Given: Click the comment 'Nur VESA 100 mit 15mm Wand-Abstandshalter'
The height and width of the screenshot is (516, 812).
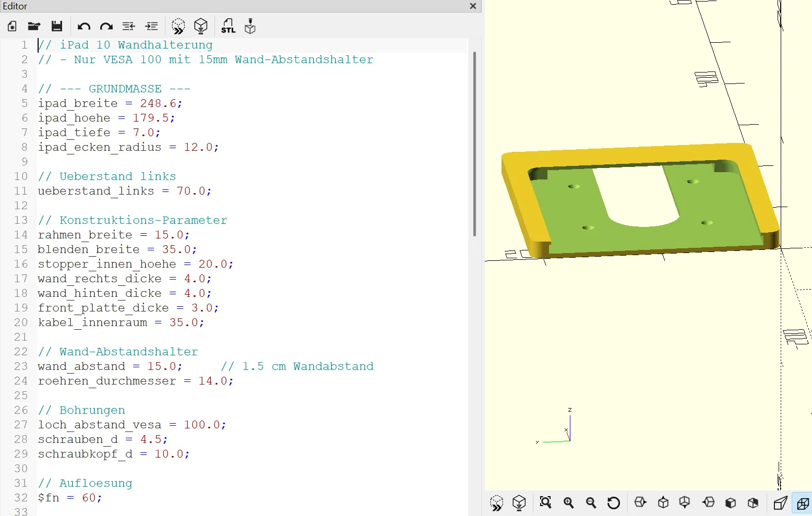Looking at the screenshot, I should [x=206, y=59].
